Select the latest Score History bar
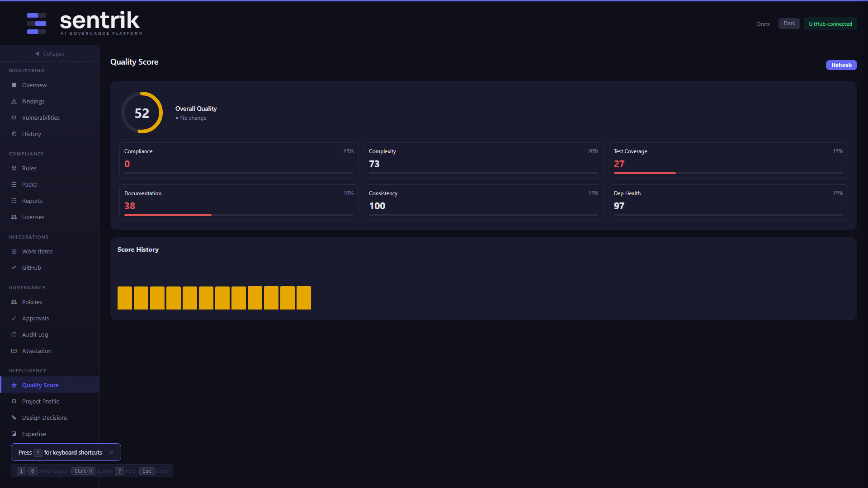The height and width of the screenshot is (488, 868). [303, 297]
